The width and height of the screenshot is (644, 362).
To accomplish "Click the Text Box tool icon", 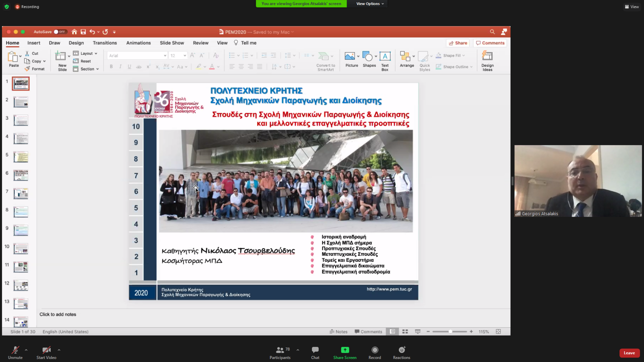I will [385, 56].
